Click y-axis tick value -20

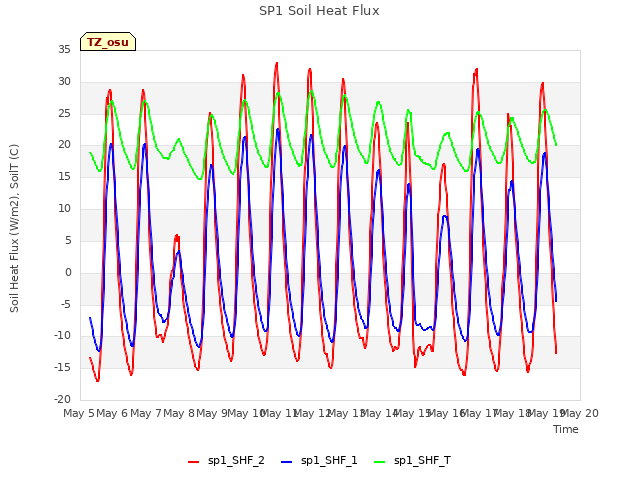[x=62, y=400]
